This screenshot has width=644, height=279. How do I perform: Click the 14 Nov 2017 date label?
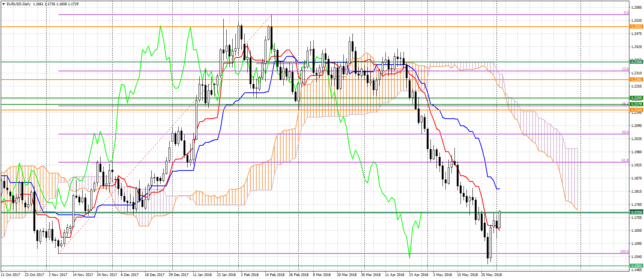tap(83, 275)
